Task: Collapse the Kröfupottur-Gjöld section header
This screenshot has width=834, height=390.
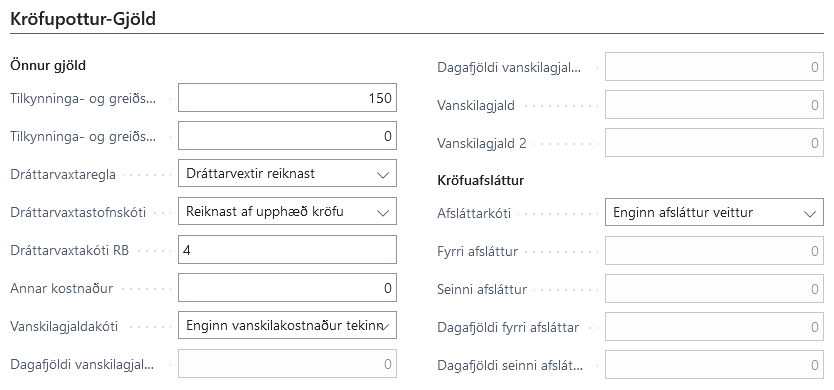Action: 83,19
